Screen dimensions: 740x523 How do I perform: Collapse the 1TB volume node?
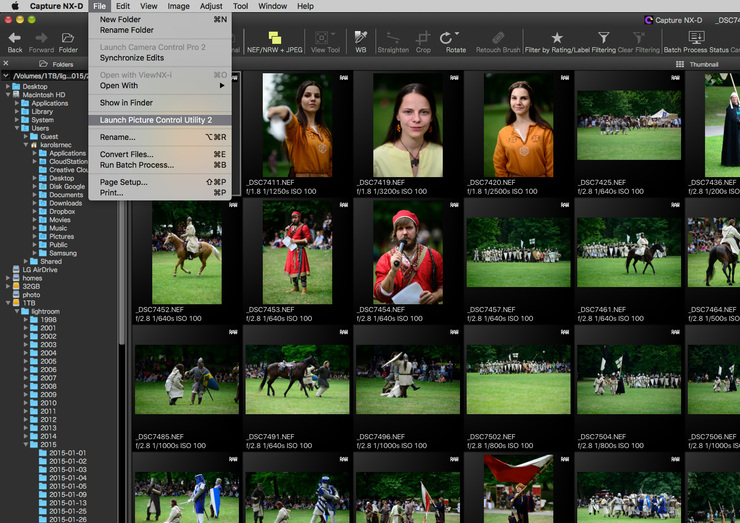pyautogui.click(x=8, y=303)
